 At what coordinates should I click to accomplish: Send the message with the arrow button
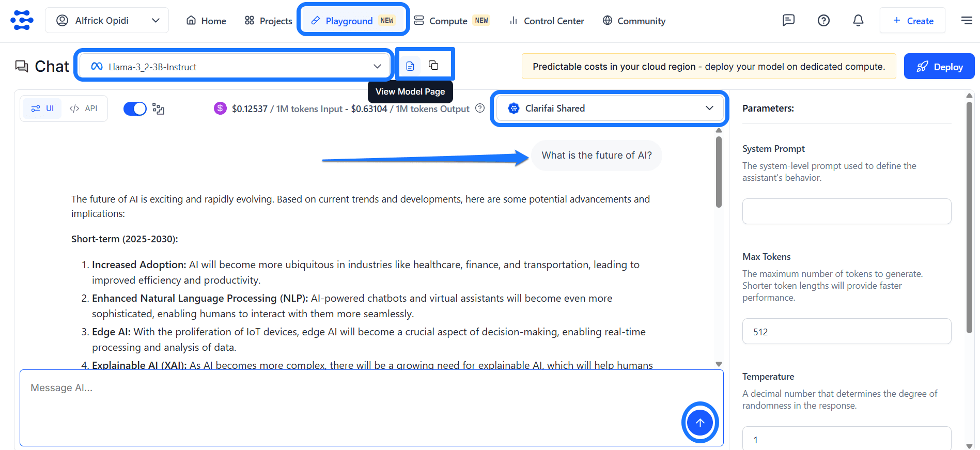700,423
